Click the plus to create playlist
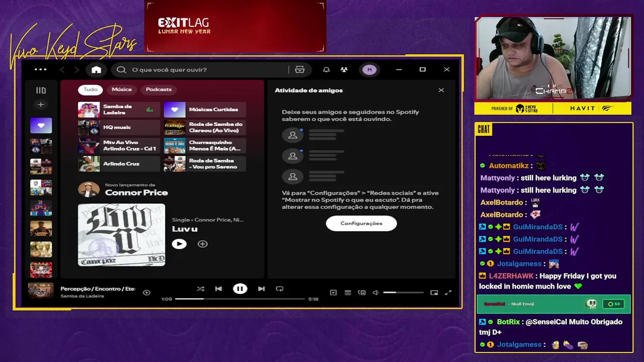The height and width of the screenshot is (362, 644). click(41, 105)
